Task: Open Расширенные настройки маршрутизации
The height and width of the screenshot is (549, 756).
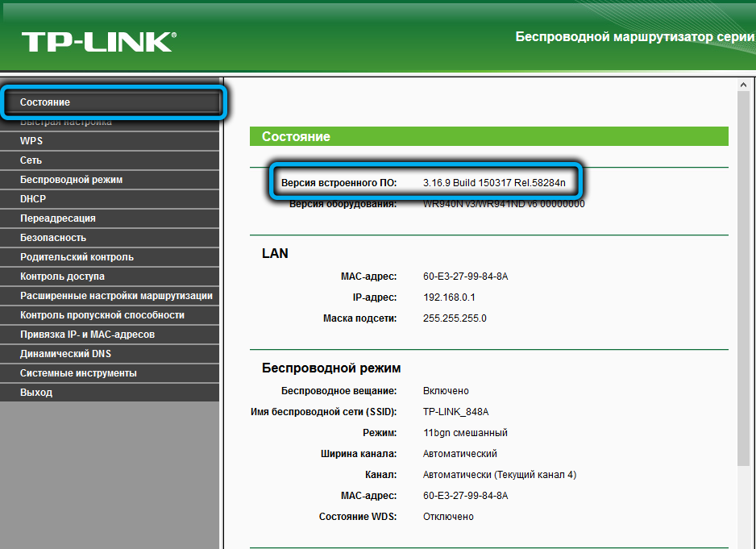Action: click(x=116, y=296)
